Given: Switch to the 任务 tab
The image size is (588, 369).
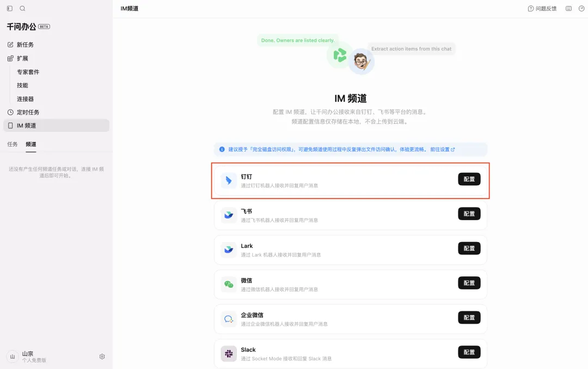Looking at the screenshot, I should pos(13,144).
